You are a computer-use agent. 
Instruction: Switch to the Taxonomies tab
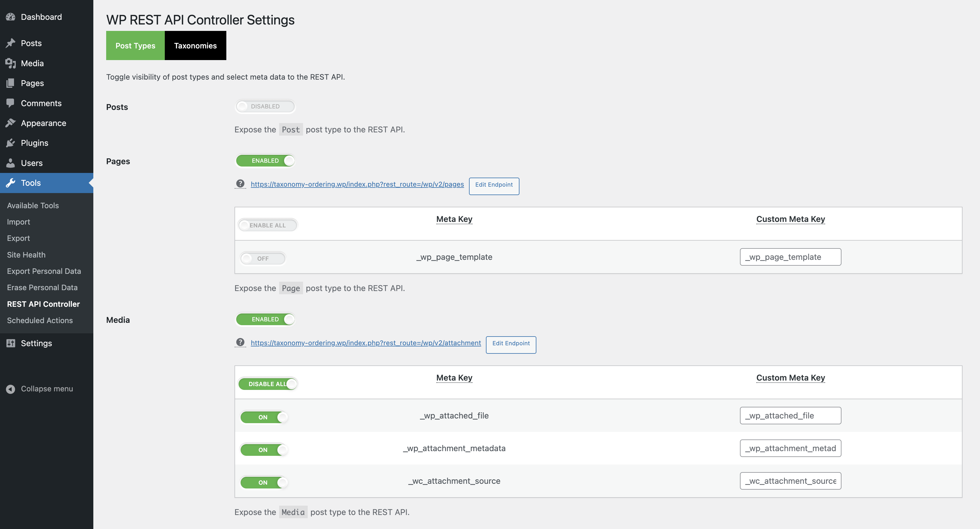click(195, 45)
